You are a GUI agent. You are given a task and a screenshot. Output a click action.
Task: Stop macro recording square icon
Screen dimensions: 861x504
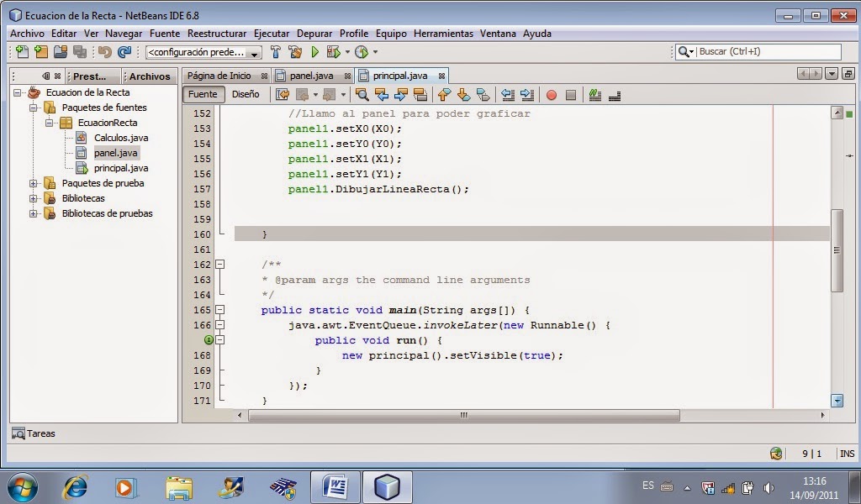(x=571, y=96)
